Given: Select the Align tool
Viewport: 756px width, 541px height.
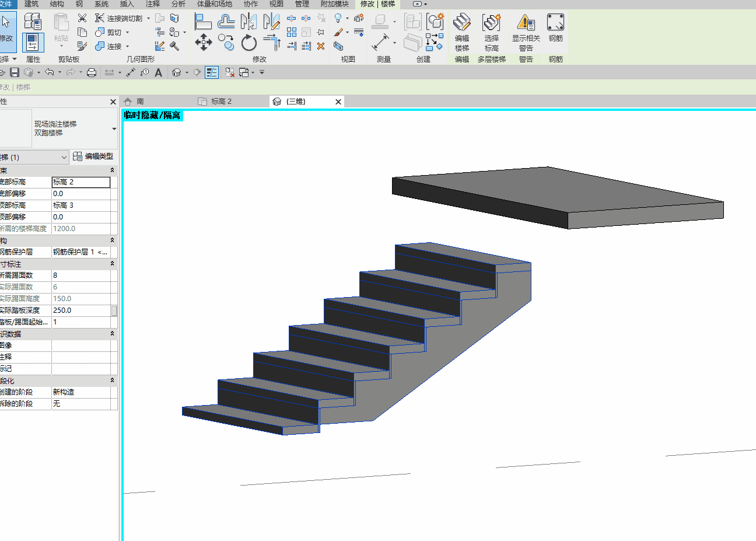Looking at the screenshot, I should [x=203, y=22].
